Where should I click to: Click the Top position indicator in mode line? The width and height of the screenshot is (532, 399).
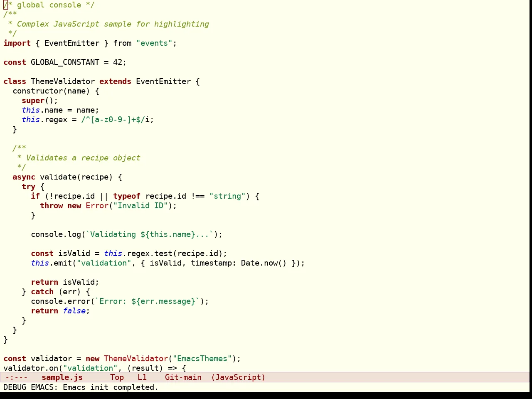pos(117,377)
